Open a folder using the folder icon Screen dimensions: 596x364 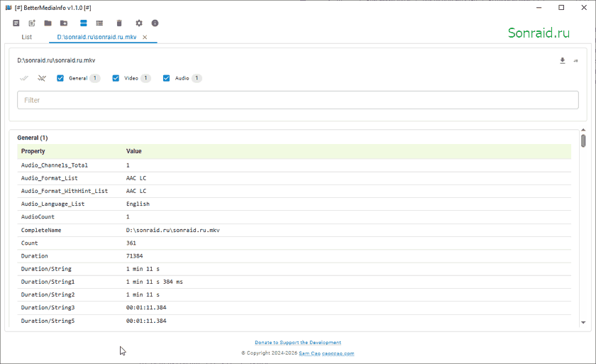tap(48, 23)
